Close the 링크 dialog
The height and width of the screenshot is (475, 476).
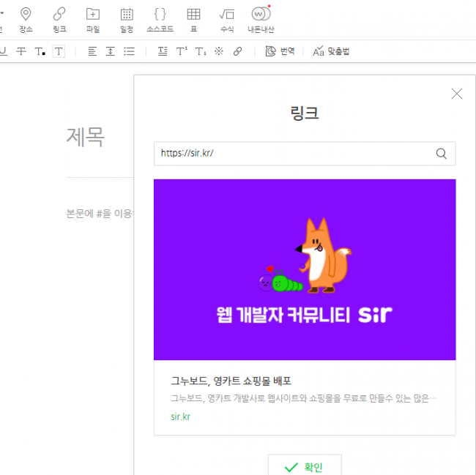(x=456, y=94)
